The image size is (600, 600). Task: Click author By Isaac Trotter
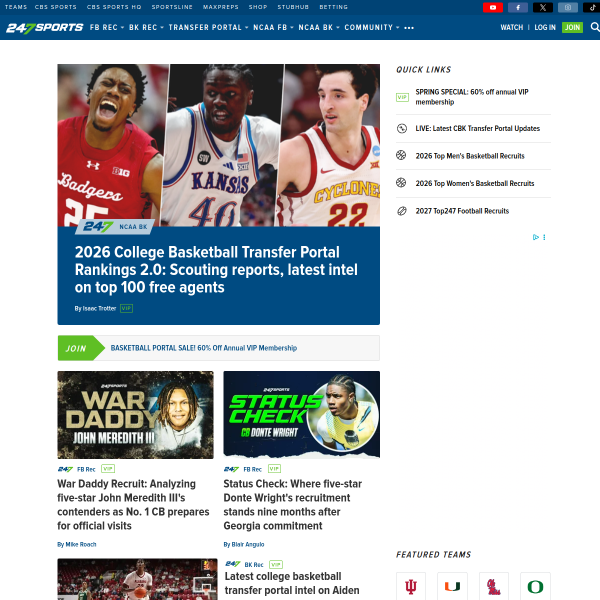pyautogui.click(x=95, y=308)
